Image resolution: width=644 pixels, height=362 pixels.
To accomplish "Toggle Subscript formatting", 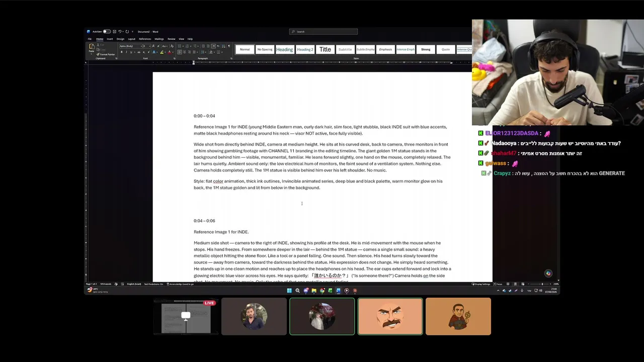I will tap(143, 52).
